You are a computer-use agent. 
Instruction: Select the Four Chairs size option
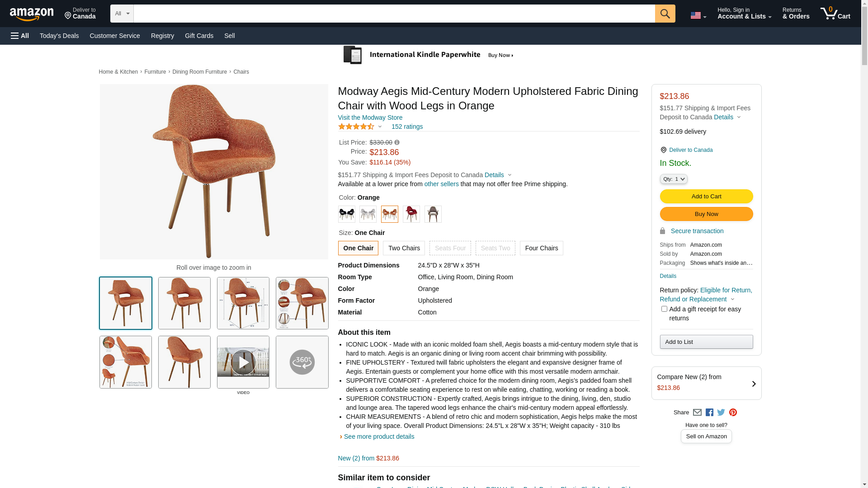541,248
